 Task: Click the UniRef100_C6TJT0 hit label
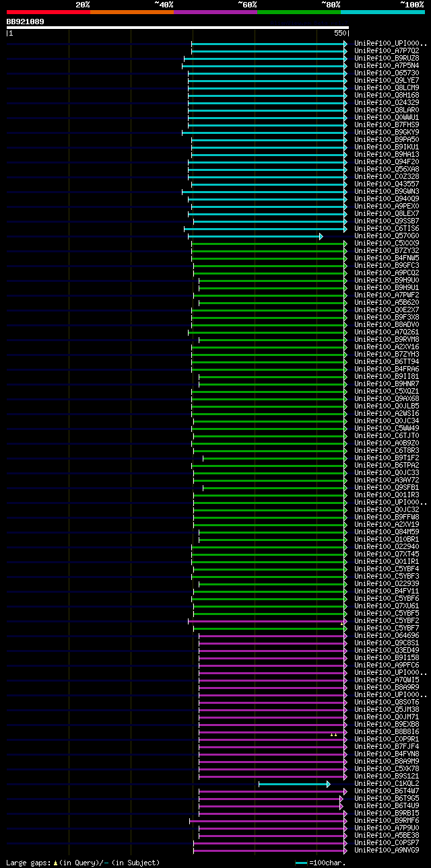(x=387, y=435)
